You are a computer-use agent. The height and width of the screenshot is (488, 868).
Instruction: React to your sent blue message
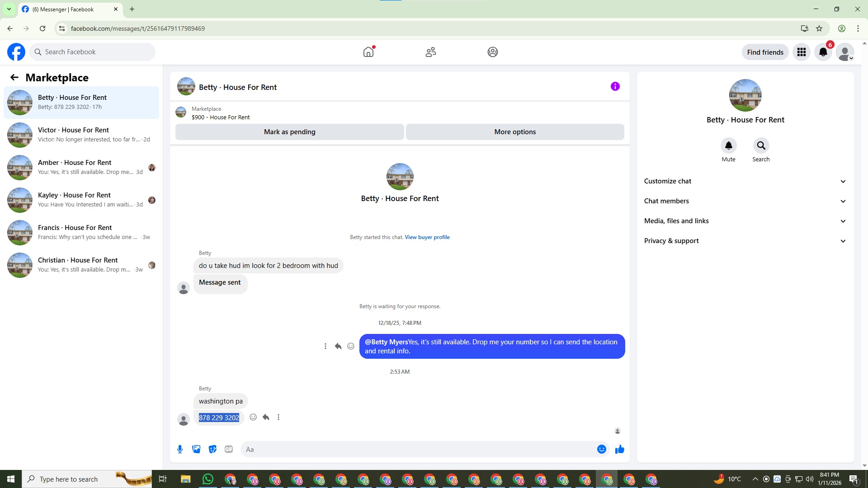pyautogui.click(x=351, y=346)
